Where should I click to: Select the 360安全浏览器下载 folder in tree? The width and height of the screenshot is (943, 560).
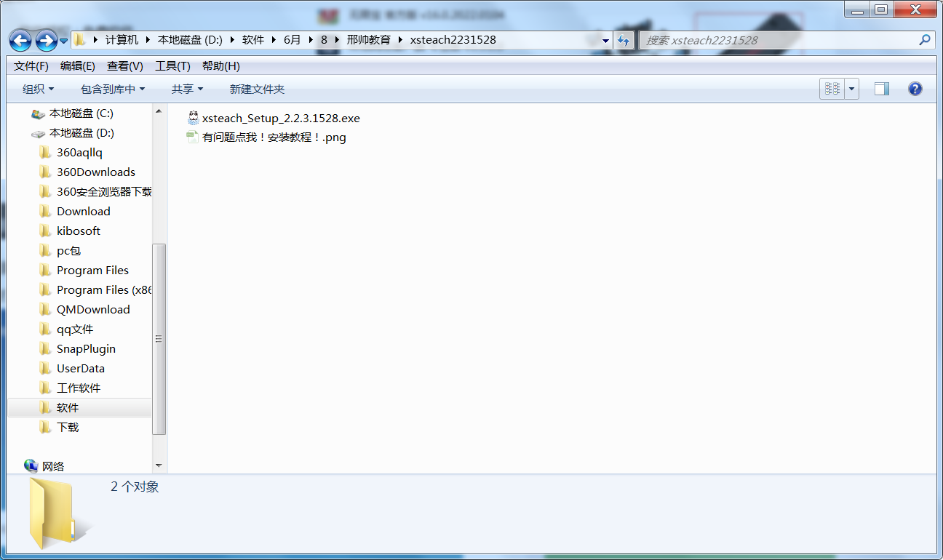[104, 192]
